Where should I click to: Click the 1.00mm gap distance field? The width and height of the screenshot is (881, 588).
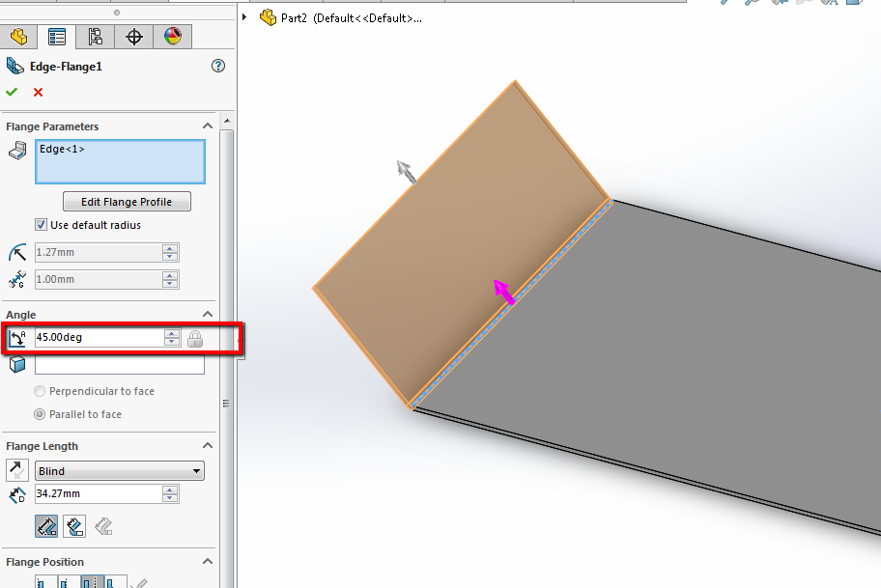click(99, 280)
